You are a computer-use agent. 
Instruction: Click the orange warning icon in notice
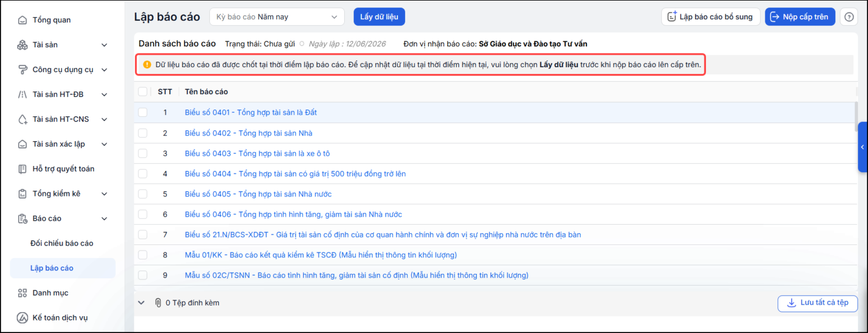tap(147, 65)
